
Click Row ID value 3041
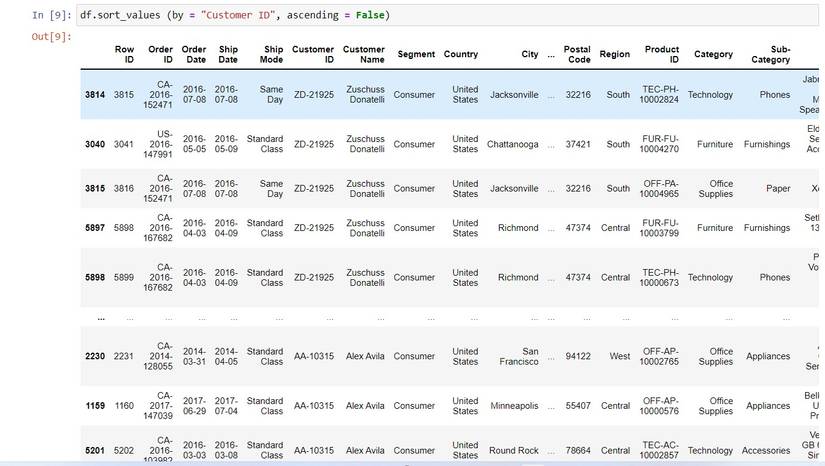pyautogui.click(x=124, y=144)
